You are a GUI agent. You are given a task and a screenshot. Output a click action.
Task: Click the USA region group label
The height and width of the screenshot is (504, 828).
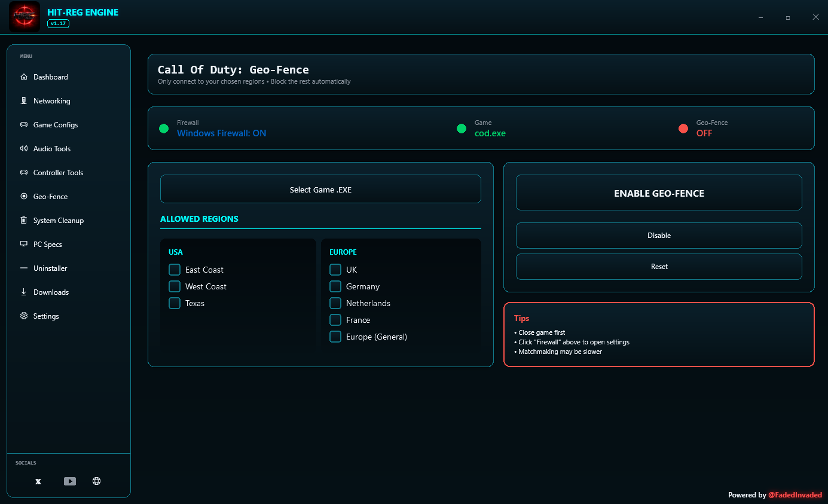(176, 252)
